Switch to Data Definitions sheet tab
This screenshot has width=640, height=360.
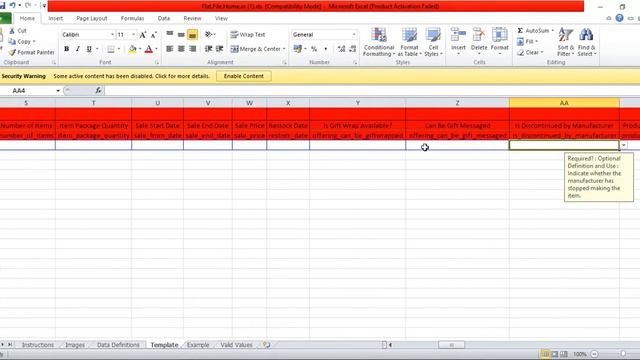[118, 345]
